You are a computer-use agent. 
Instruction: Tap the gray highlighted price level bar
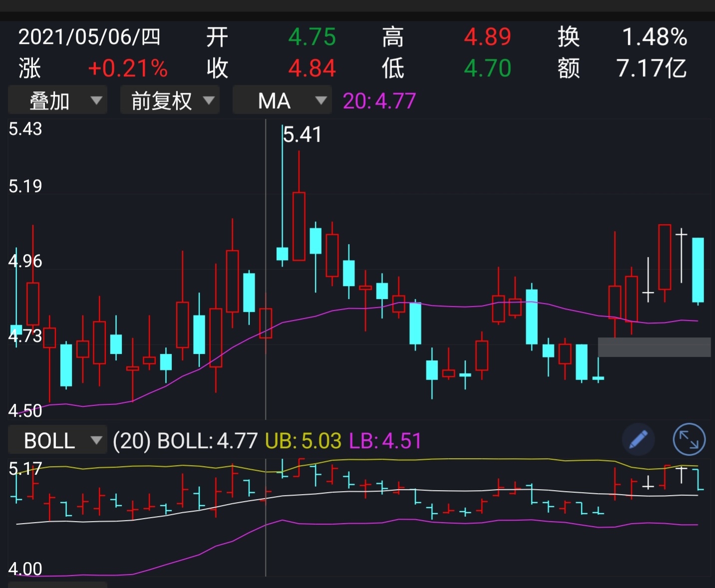coord(654,347)
